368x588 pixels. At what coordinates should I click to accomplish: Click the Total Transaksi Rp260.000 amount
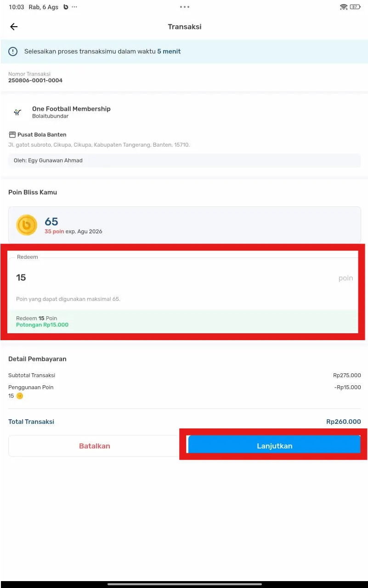click(x=344, y=422)
